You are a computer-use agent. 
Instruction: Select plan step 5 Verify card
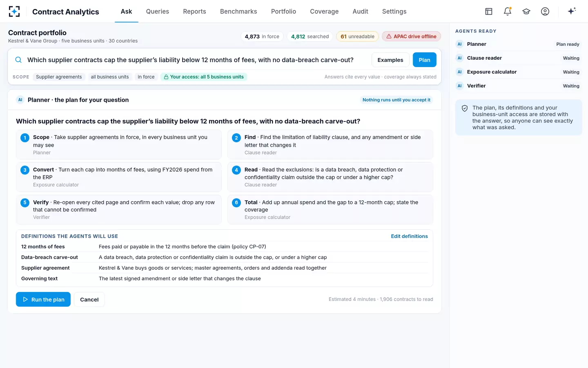point(119,209)
